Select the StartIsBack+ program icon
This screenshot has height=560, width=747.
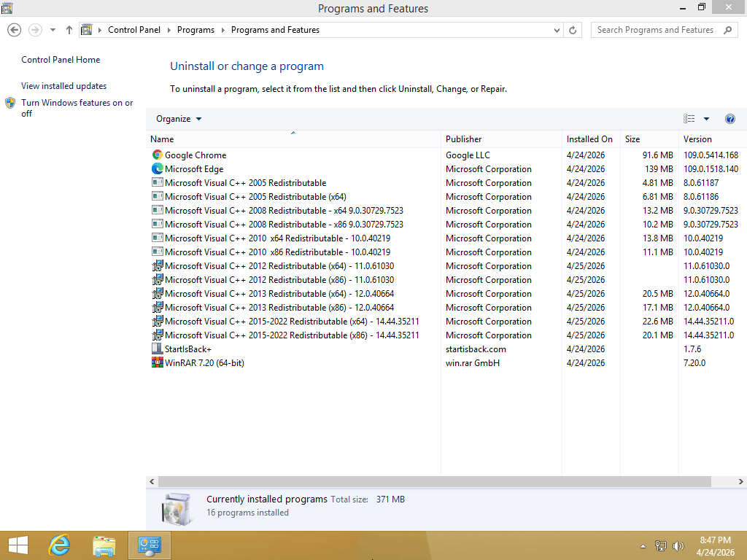(157, 349)
